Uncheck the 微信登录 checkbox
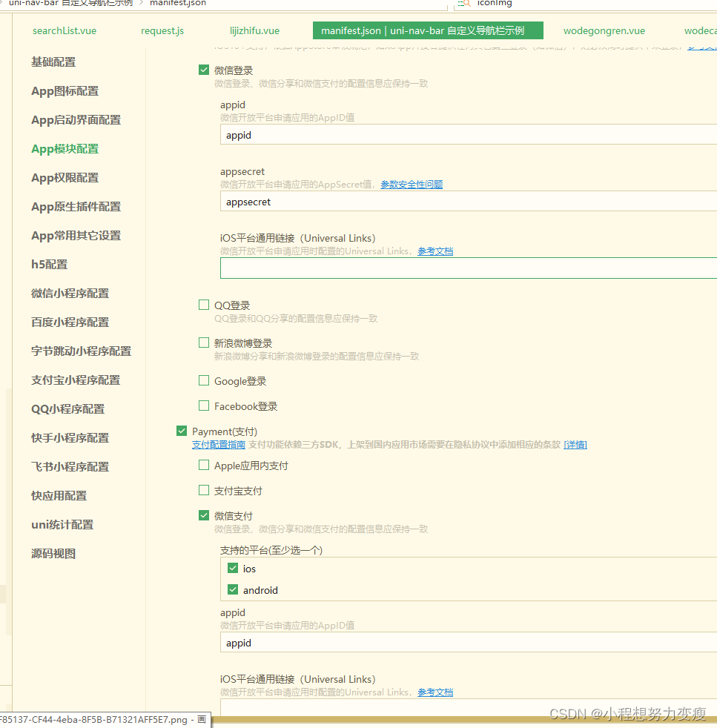 [204, 70]
